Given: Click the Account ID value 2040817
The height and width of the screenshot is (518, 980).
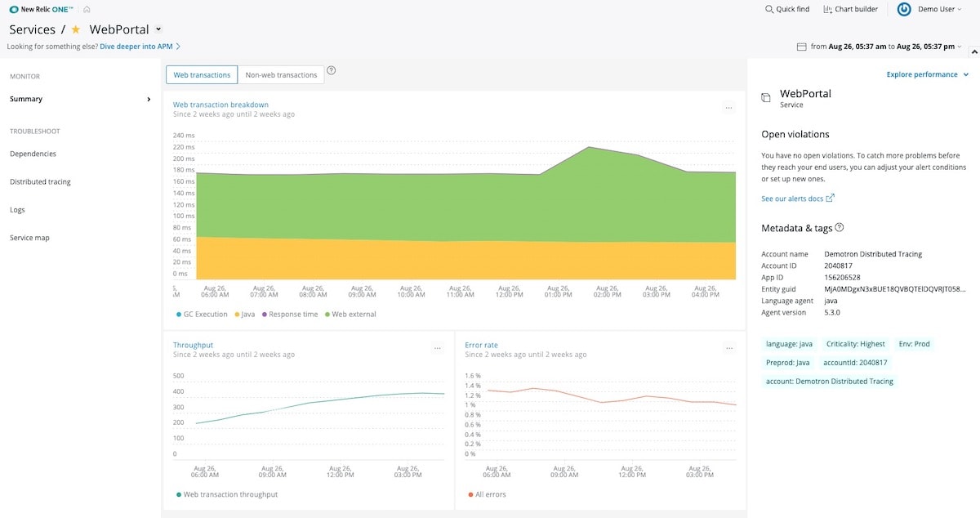Looking at the screenshot, I should 840,266.
